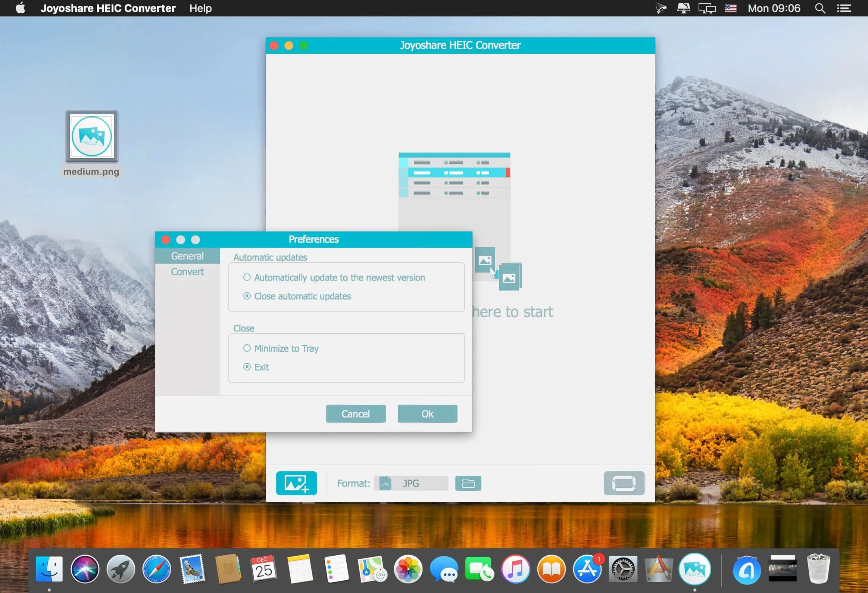
Task: Click the Convert button icon bottom right
Action: coord(622,483)
